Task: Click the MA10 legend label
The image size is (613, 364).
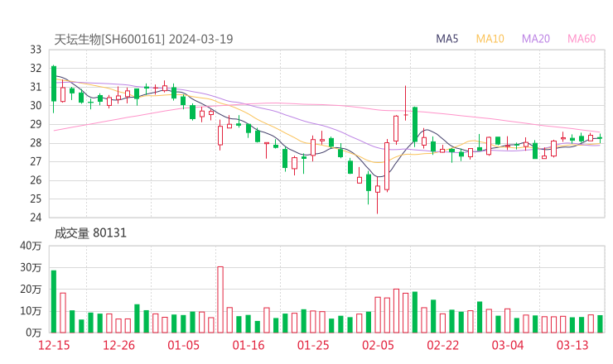Action: [490, 39]
